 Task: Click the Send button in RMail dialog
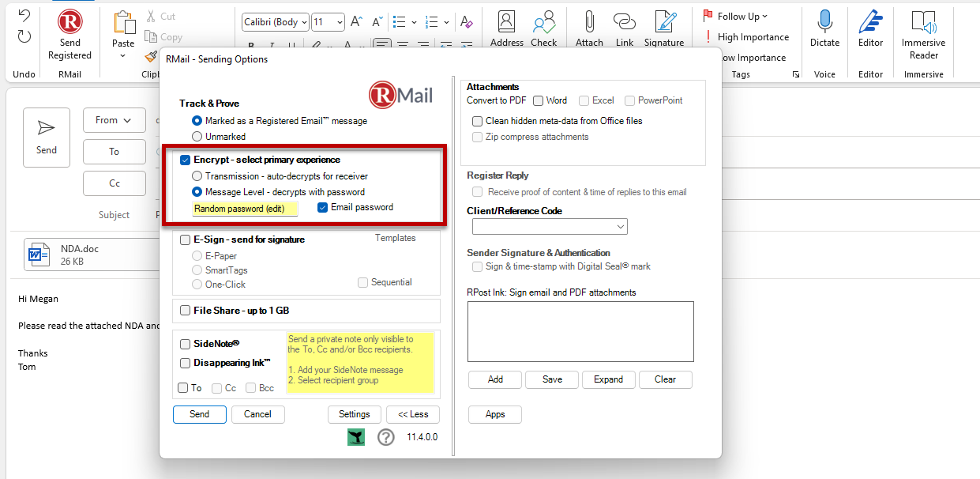200,414
